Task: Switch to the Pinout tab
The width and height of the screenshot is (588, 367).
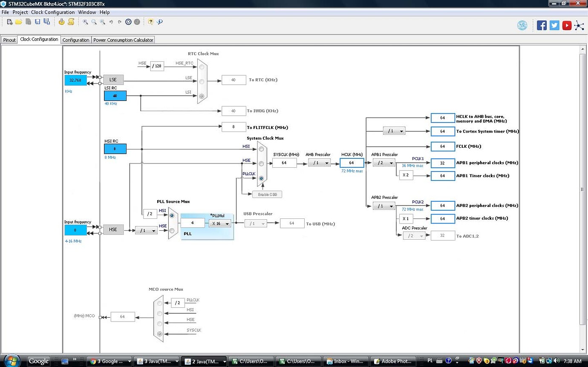Action: (9, 39)
